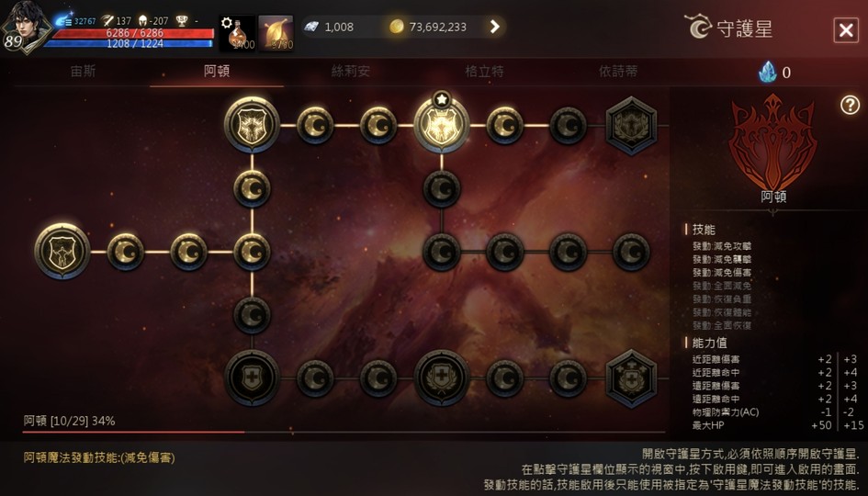Screen dimensions: 868x496
Task: Close the 守護星 window
Action: pos(846,30)
